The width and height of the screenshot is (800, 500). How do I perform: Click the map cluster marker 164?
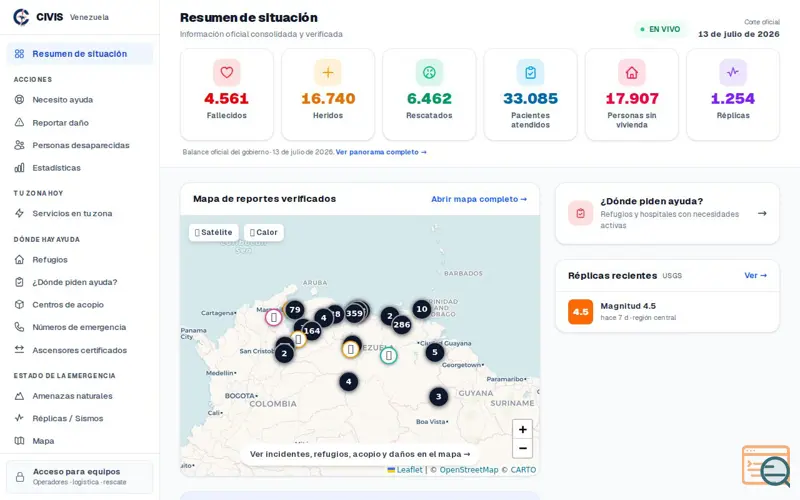pos(312,331)
